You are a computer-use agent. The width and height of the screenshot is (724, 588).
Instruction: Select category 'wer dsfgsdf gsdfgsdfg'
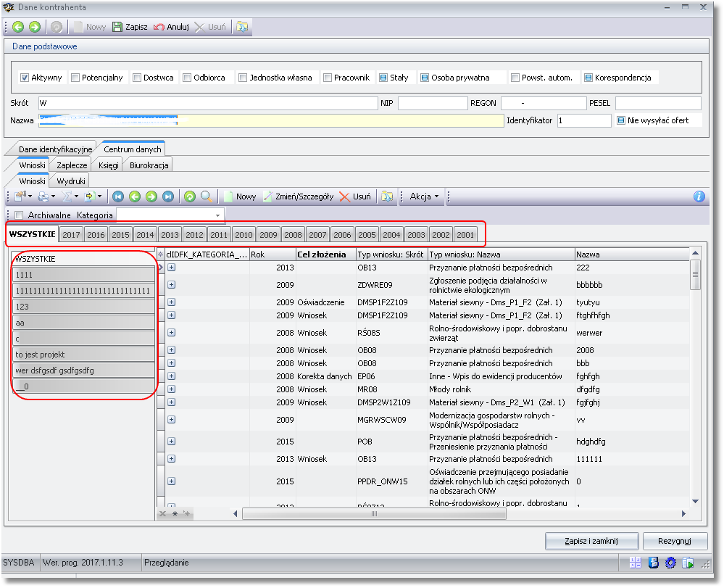[x=83, y=370]
